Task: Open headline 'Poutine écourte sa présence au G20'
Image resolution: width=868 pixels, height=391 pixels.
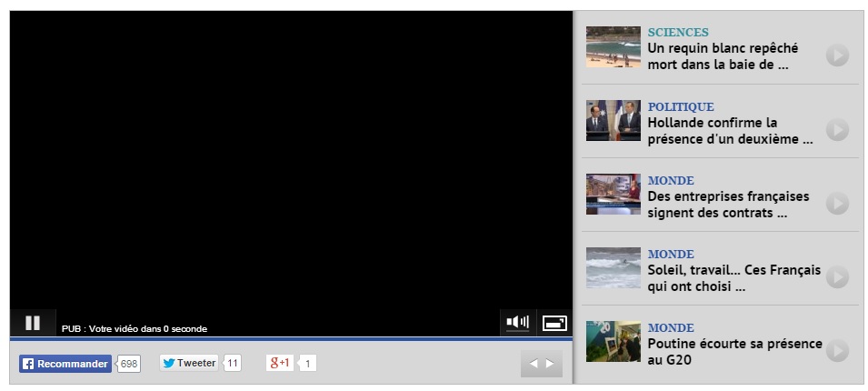Action: 735,352
